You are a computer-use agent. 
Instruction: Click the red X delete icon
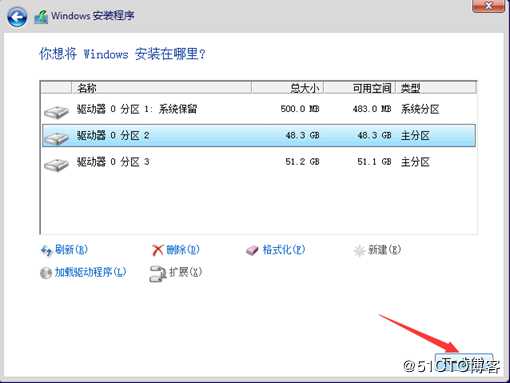[x=157, y=250]
